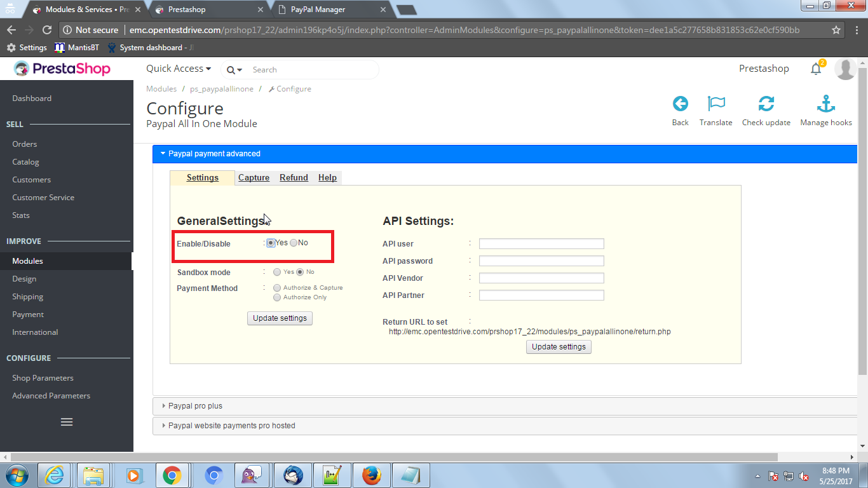Switch to the Refund tab
Image resolution: width=868 pixels, height=488 pixels.
294,178
